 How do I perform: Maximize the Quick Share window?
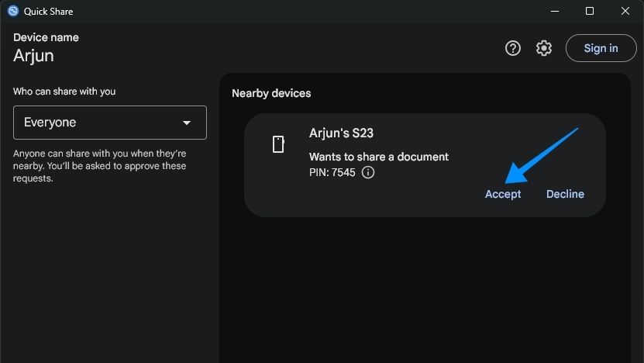click(x=590, y=11)
